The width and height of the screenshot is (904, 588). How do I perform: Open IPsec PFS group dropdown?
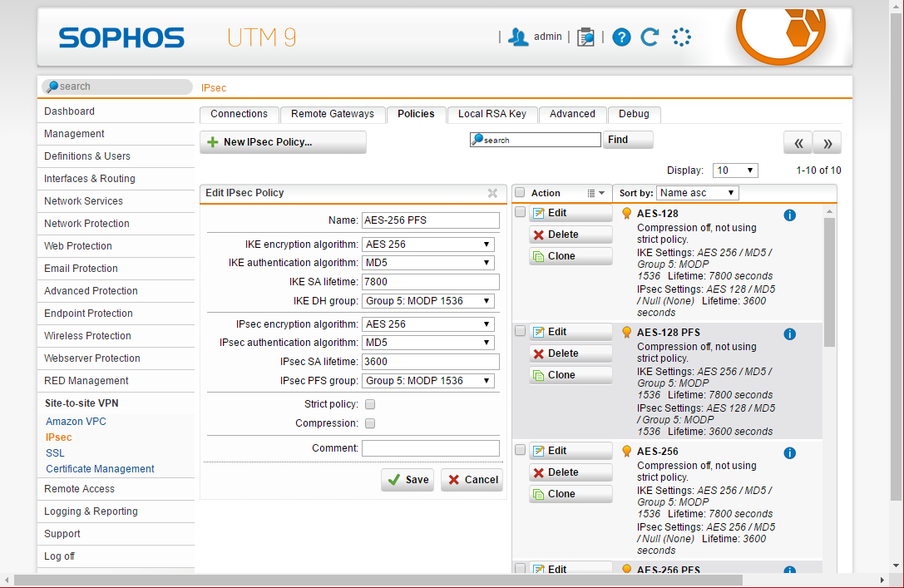point(427,381)
